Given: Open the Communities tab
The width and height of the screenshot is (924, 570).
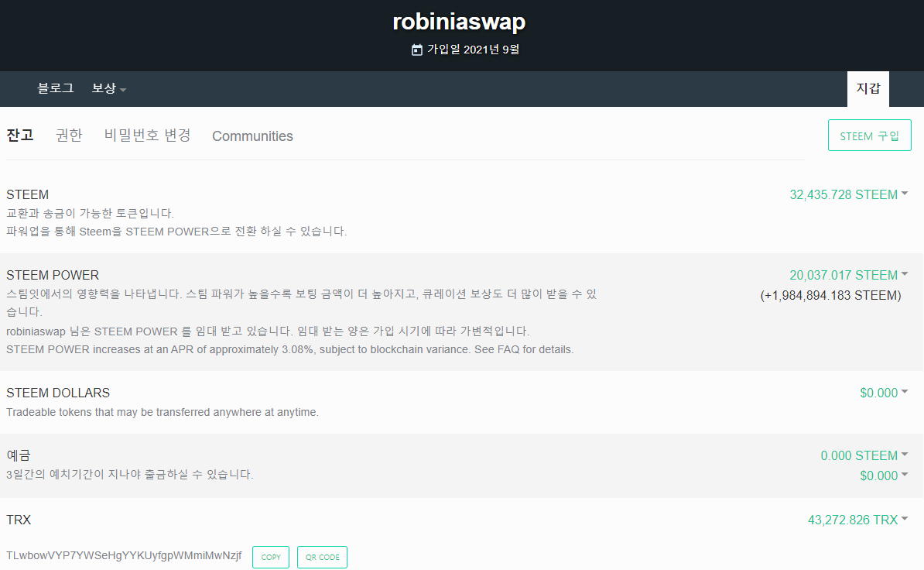Looking at the screenshot, I should click(x=252, y=136).
